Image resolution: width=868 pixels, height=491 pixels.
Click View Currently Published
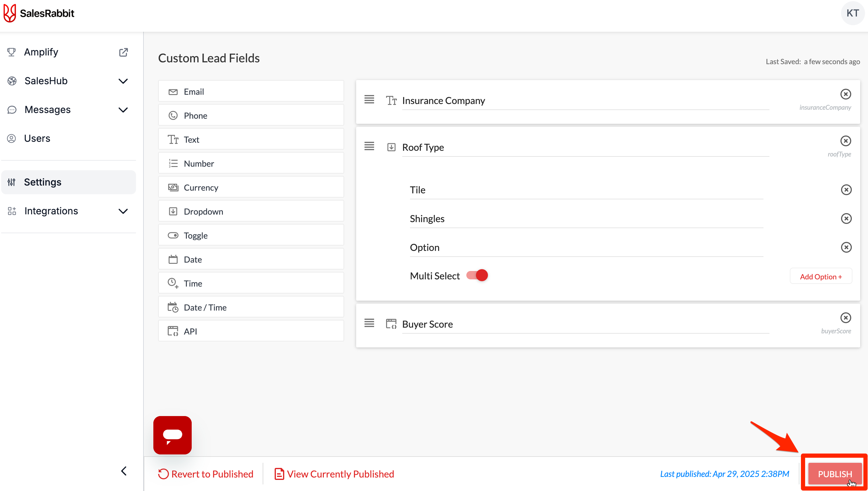click(334, 474)
